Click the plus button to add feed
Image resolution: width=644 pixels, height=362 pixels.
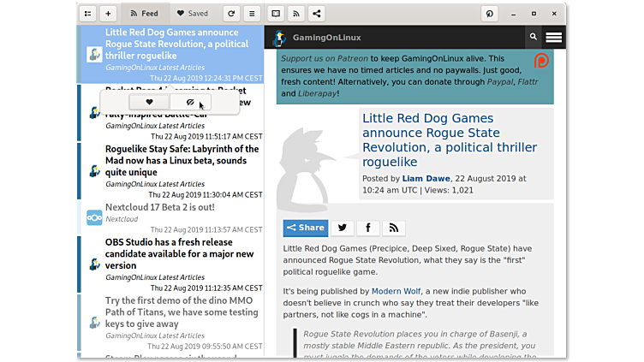(x=108, y=14)
